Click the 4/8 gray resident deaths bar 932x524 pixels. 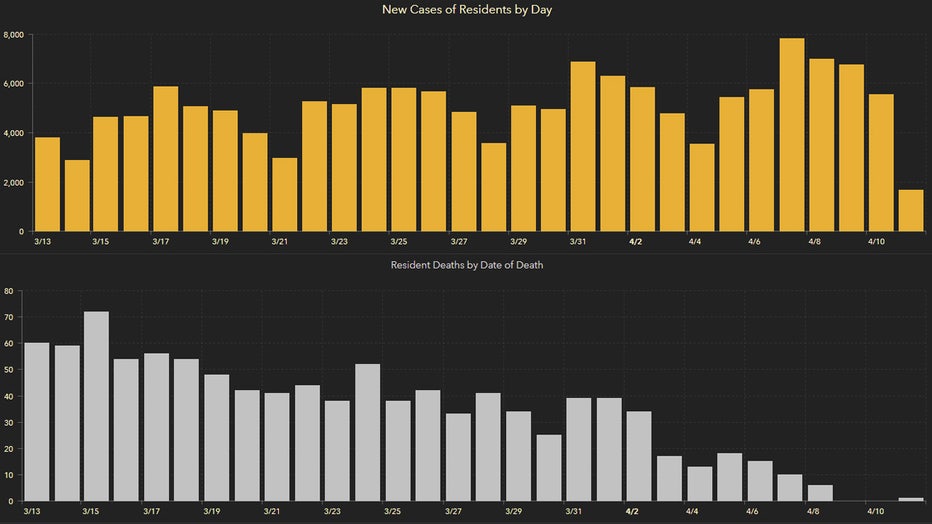coord(820,493)
